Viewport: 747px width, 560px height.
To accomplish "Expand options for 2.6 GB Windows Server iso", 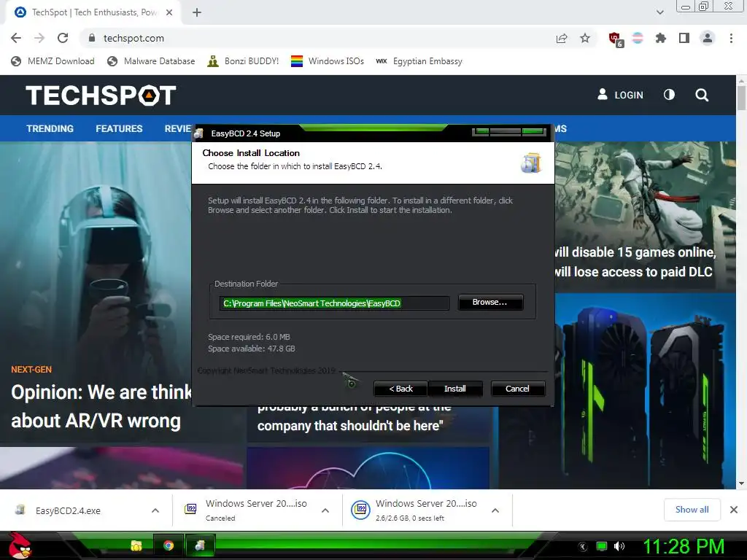I will click(495, 510).
